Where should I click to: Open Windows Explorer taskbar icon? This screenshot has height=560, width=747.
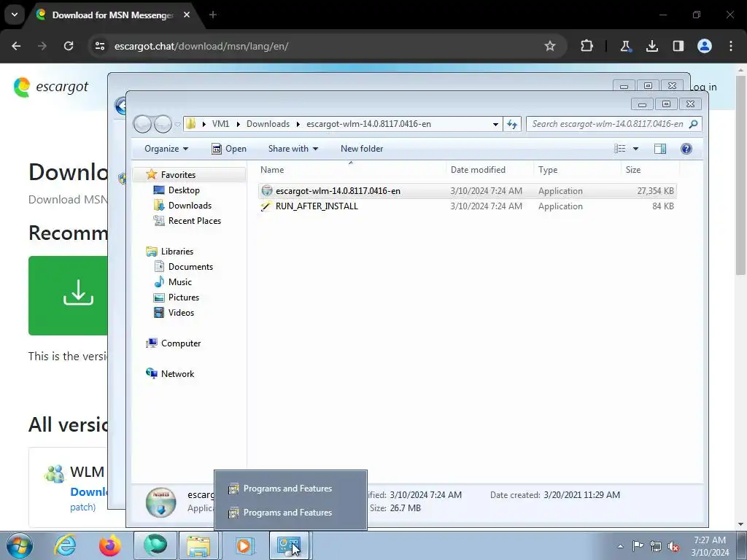pyautogui.click(x=198, y=545)
